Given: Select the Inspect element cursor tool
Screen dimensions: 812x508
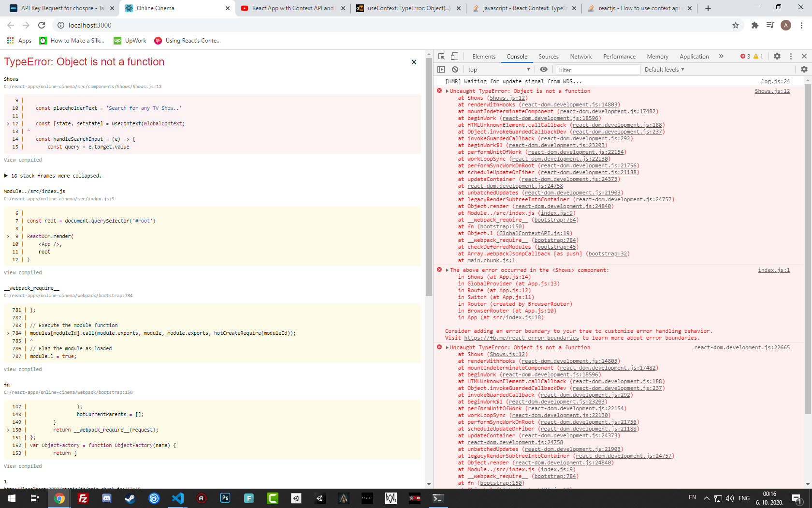Looking at the screenshot, I should click(441, 56).
